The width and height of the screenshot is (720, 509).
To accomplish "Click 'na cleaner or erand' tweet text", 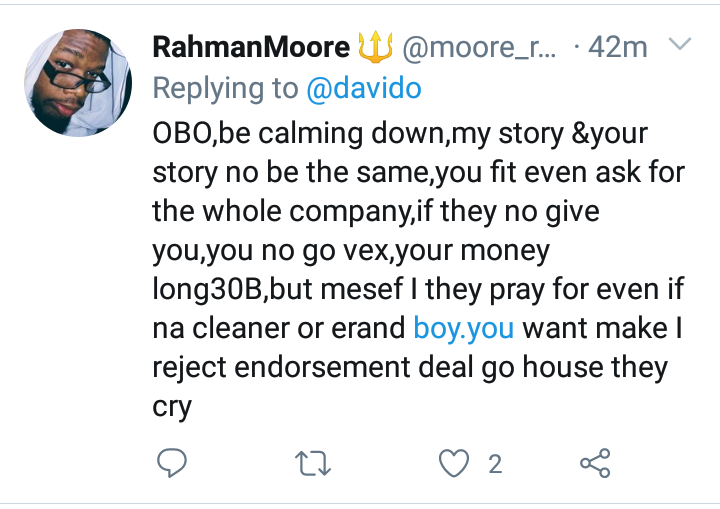I will pos(279,327).
